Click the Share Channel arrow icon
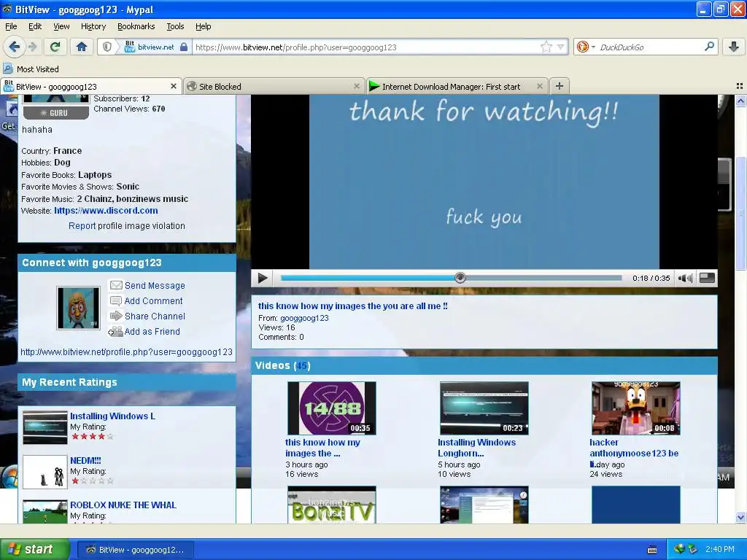Screen dimensions: 747x560 click(116, 316)
